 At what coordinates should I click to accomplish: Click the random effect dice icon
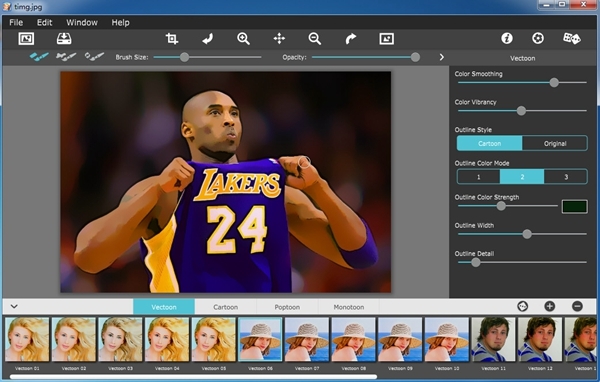point(572,38)
